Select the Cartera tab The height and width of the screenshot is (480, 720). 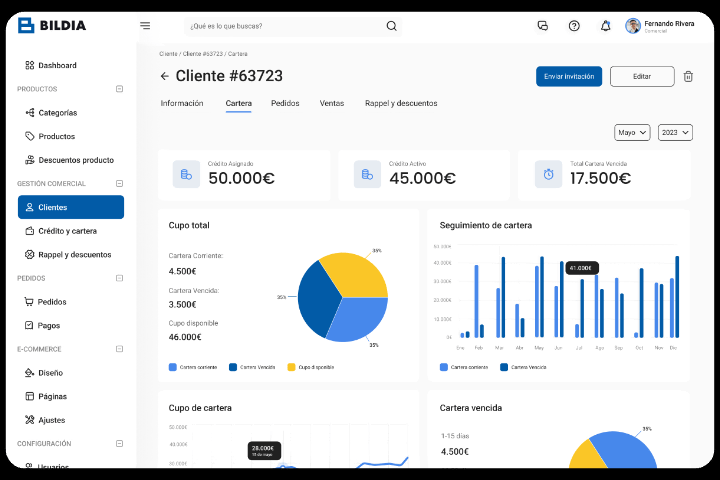pos(238,103)
